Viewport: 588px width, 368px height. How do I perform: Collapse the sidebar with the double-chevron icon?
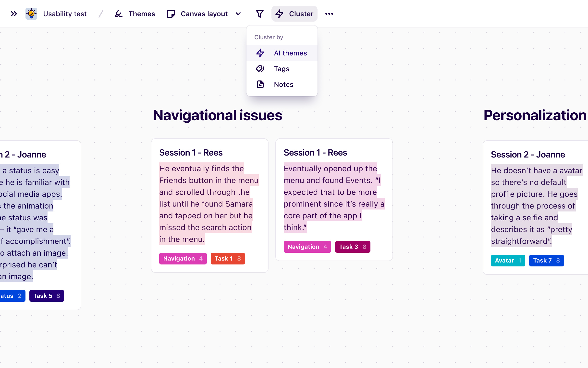[14, 14]
